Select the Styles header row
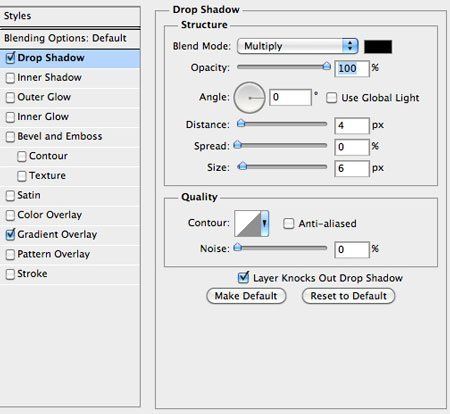The width and height of the screenshot is (450, 414). click(x=70, y=16)
